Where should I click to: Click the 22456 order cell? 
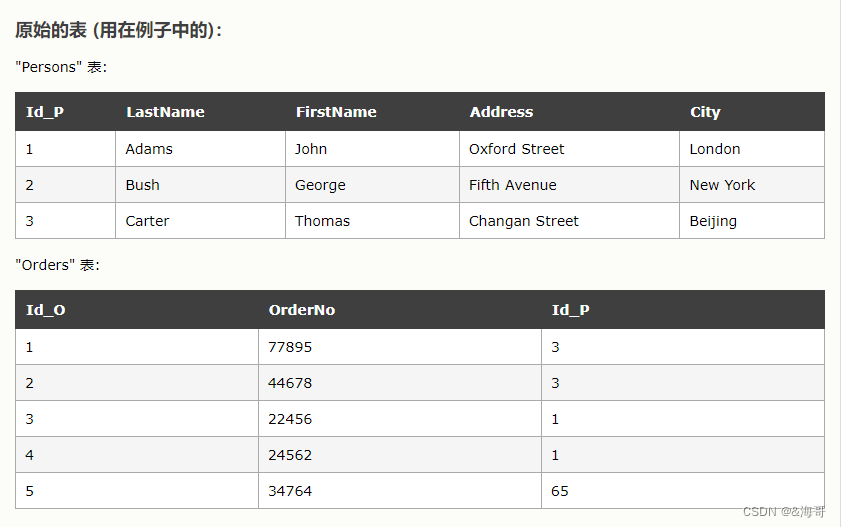(x=400, y=419)
